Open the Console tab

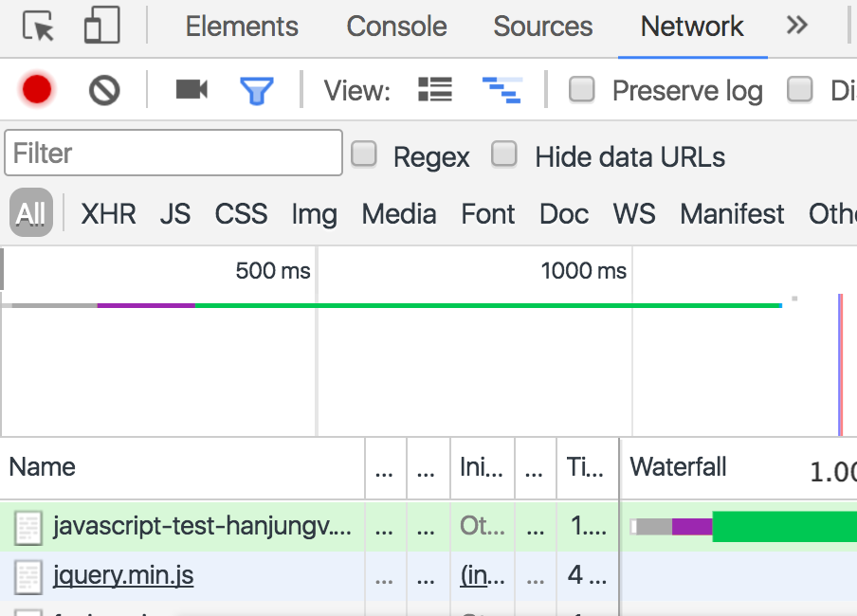(x=396, y=27)
